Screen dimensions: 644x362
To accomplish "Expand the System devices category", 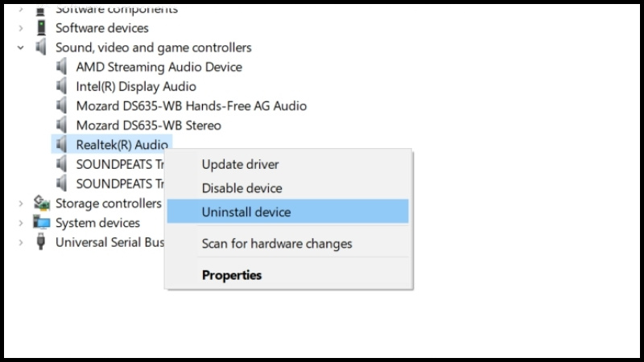I will click(x=21, y=223).
